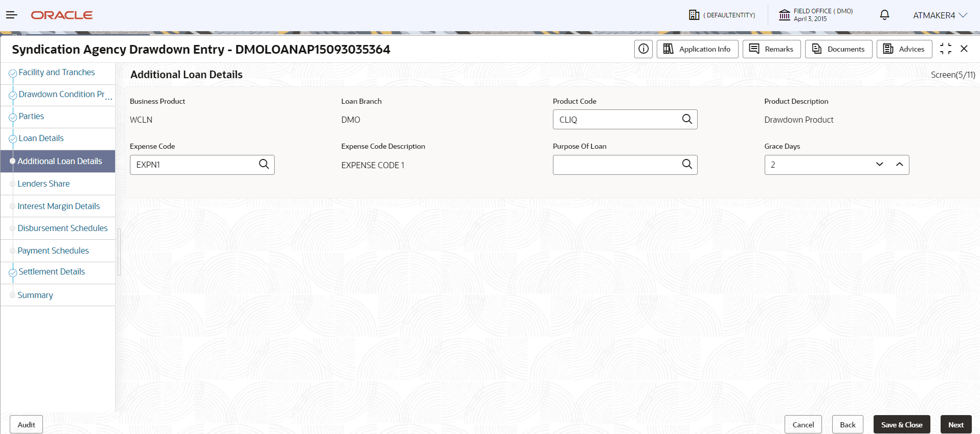Open the DEFAULTENTITY entity selector
The image size is (980, 434).
tap(722, 15)
